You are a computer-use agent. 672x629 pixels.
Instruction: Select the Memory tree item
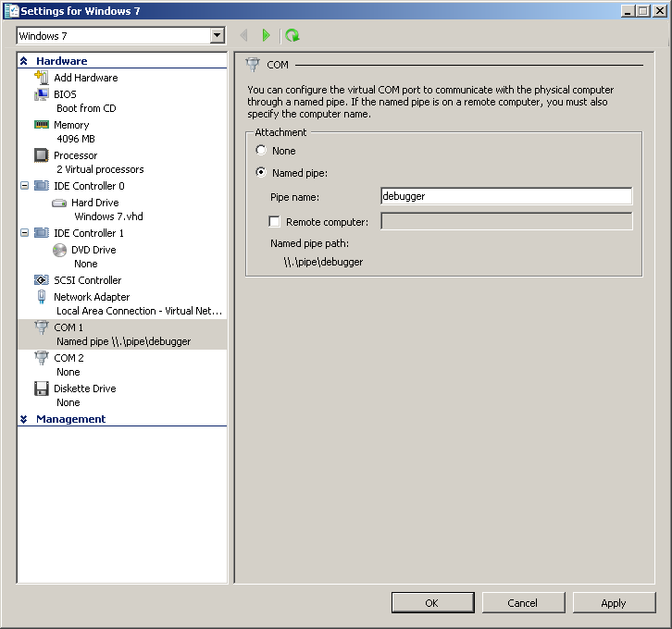point(71,125)
